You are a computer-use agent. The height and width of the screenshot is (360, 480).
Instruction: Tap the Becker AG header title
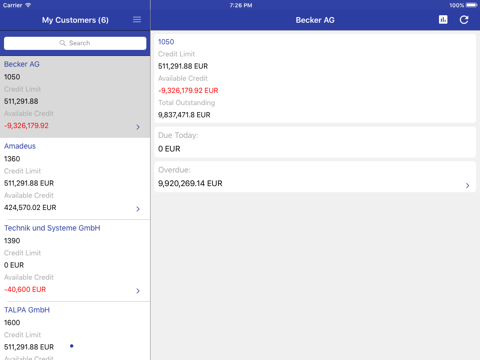pyautogui.click(x=315, y=20)
